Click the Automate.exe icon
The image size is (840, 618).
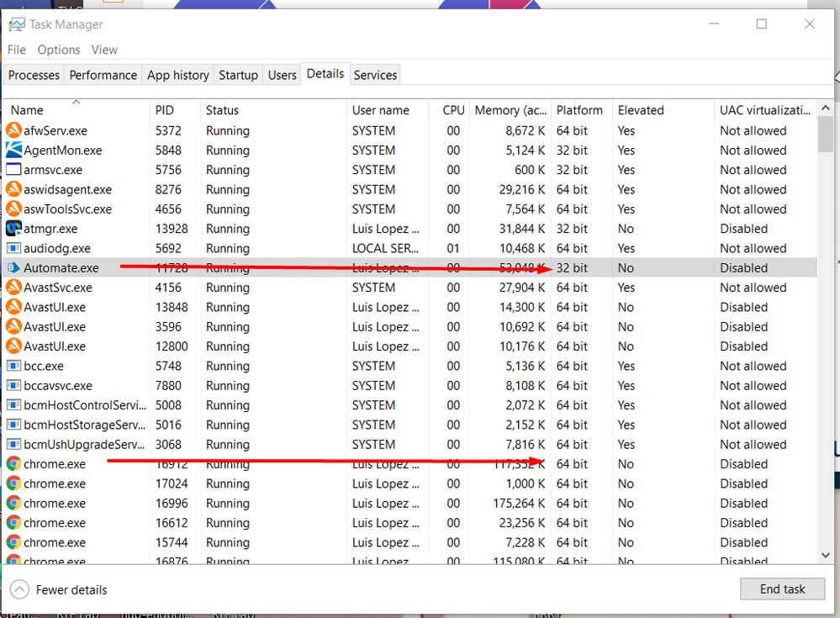[x=13, y=267]
